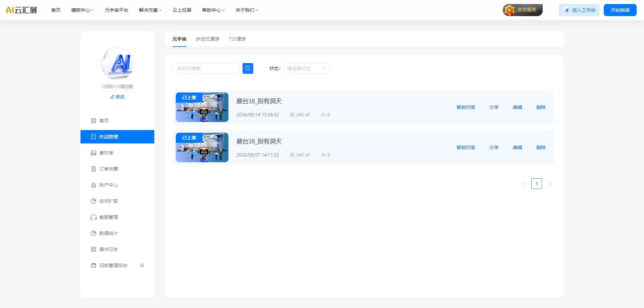
Task: Click the thumbnail of the second 展台38 work
Action: 202,147
